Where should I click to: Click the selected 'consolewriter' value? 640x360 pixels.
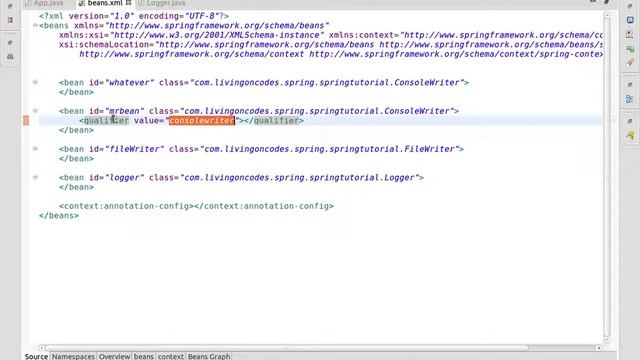pyautogui.click(x=202, y=120)
